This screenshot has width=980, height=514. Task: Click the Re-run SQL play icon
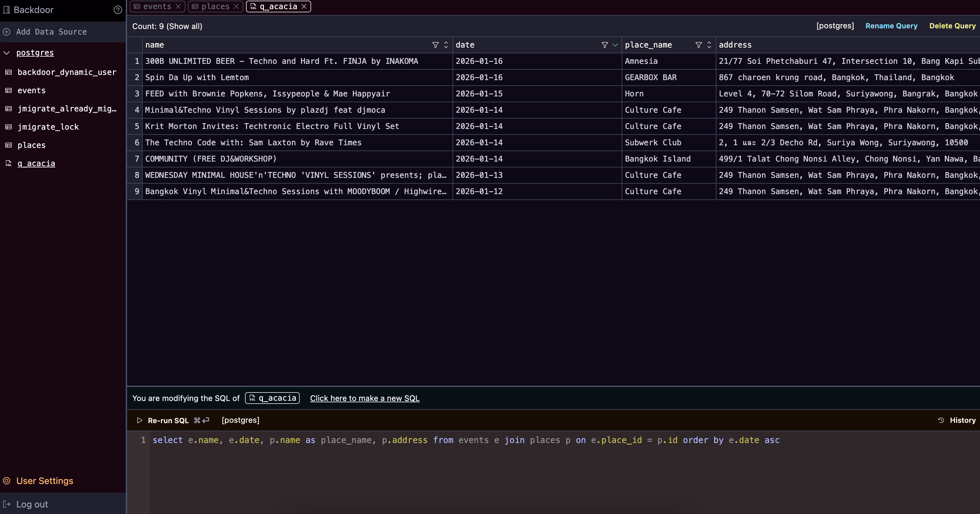click(140, 421)
